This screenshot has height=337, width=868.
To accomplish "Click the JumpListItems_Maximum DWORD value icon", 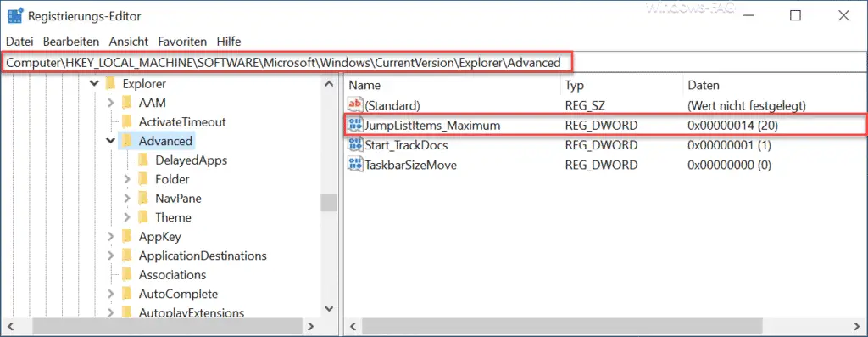I will 355,126.
